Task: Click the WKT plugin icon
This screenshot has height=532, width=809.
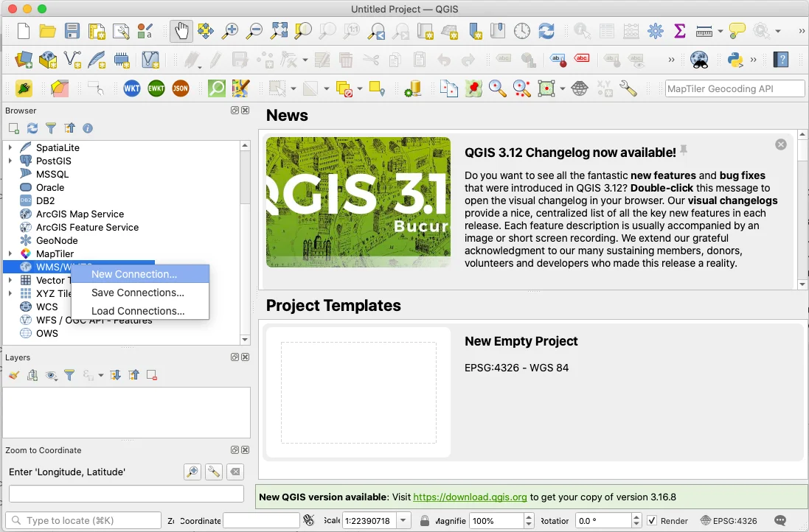Action: pos(131,88)
